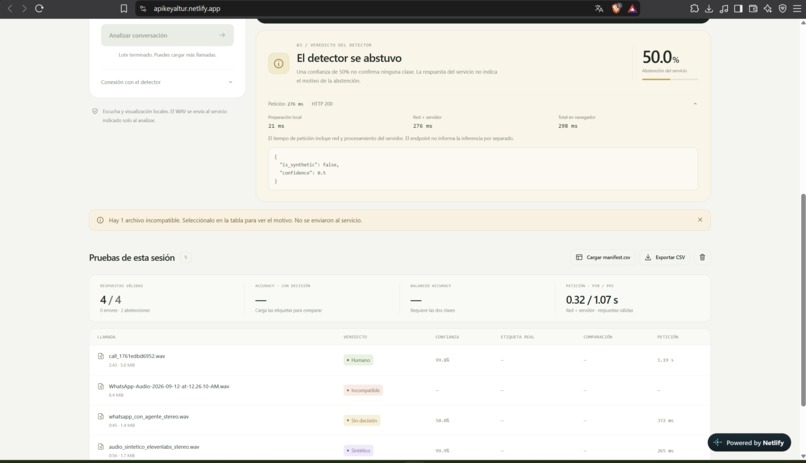This screenshot has height=463, width=806.
Task: Open site settings icon beside the URL
Action: (143, 9)
